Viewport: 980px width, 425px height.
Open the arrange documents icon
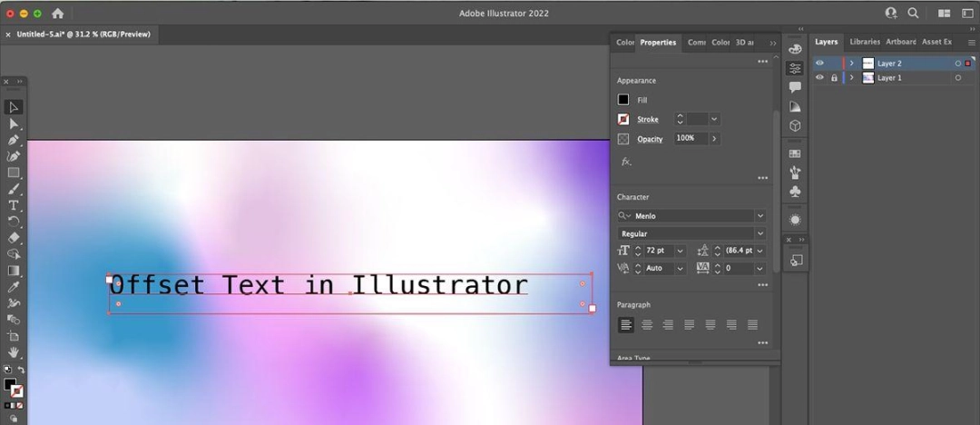tap(944, 13)
